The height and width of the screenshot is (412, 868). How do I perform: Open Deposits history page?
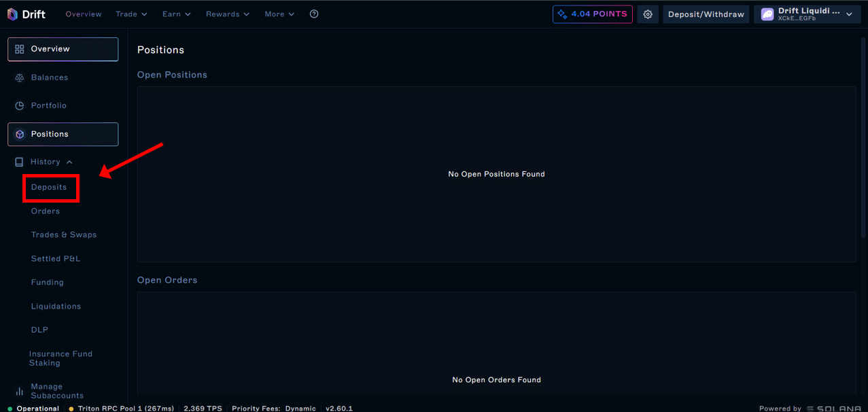click(49, 187)
